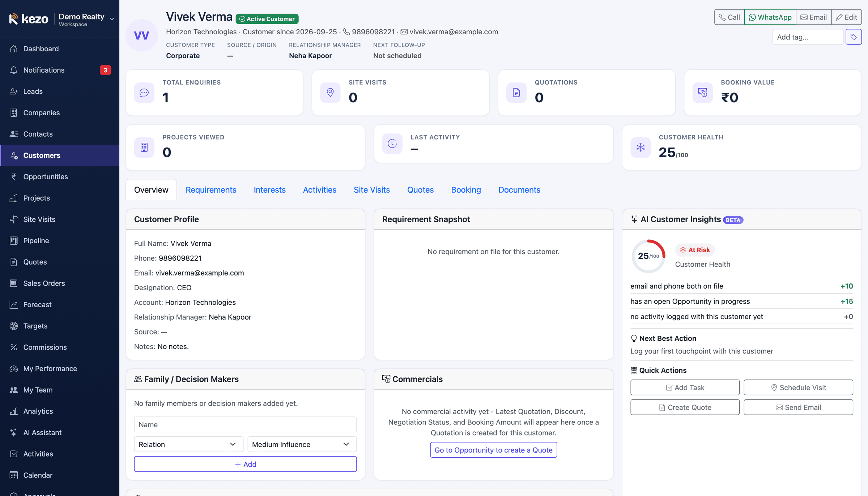Image resolution: width=868 pixels, height=496 pixels.
Task: Switch to the Overview tab
Action: (151, 190)
